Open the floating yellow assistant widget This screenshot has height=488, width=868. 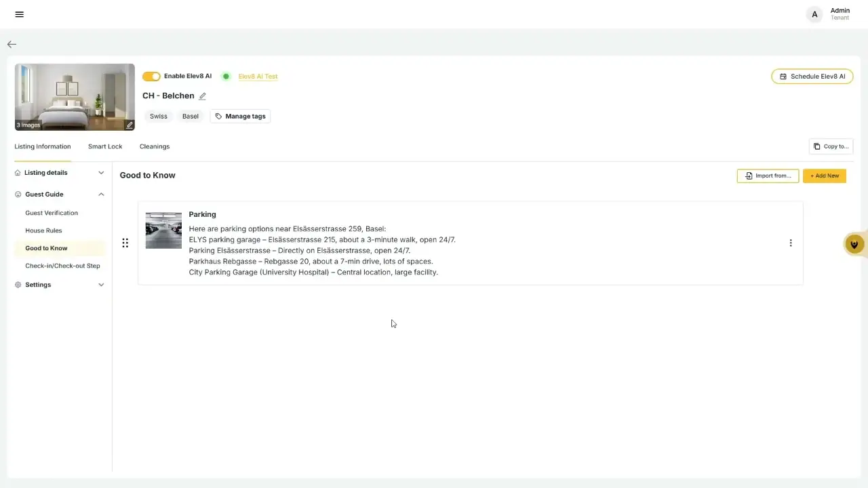854,244
